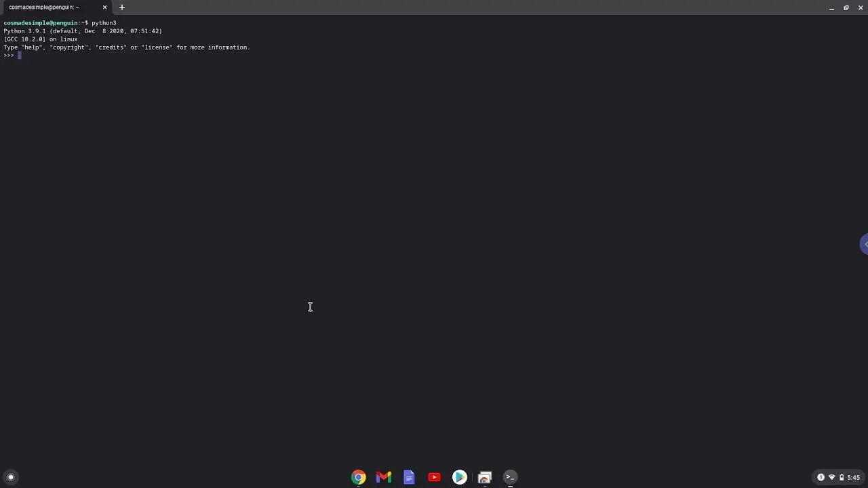Open the app launcher circle

(11, 477)
